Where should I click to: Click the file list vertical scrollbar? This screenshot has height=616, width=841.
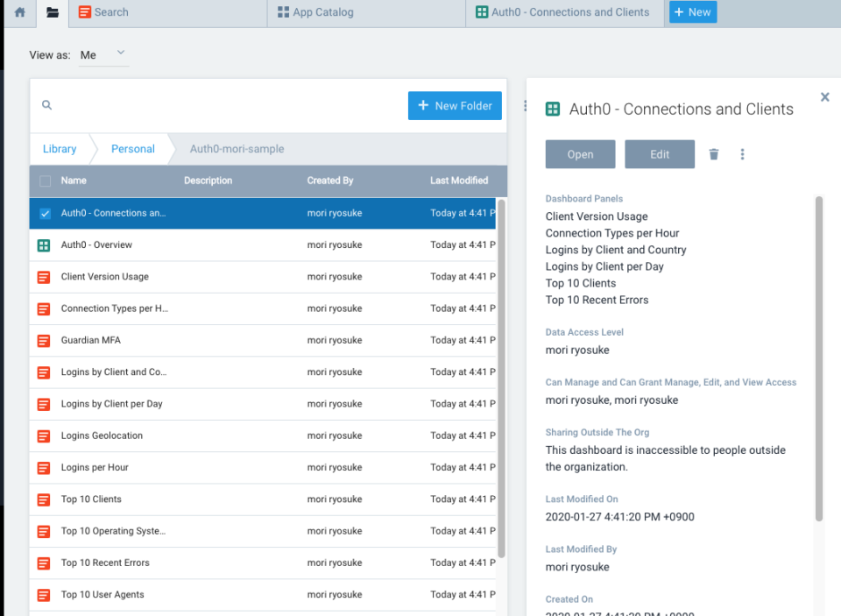point(501,379)
